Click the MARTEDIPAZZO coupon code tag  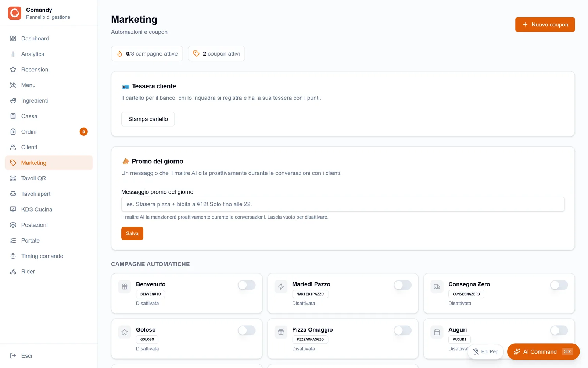[x=310, y=294]
